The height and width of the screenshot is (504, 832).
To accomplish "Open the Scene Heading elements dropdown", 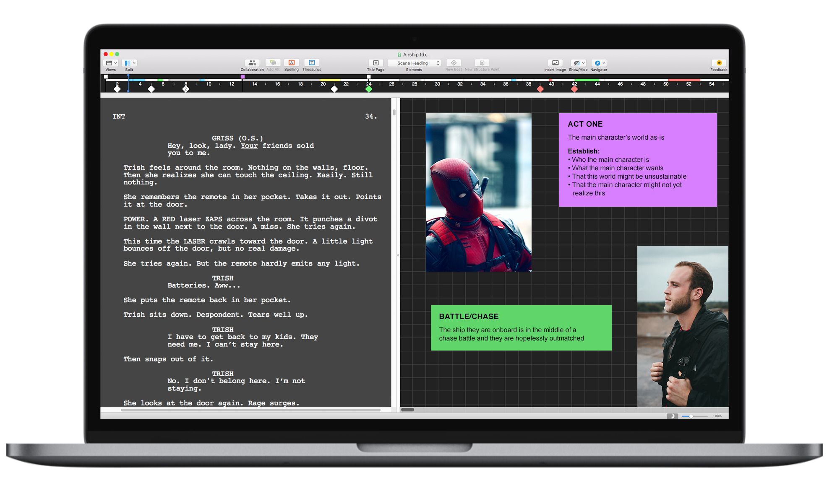I will pyautogui.click(x=414, y=63).
